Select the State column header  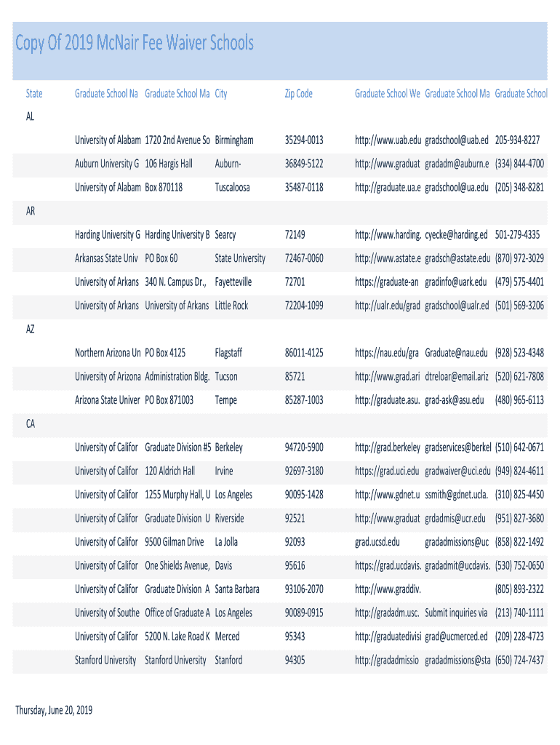34,94
